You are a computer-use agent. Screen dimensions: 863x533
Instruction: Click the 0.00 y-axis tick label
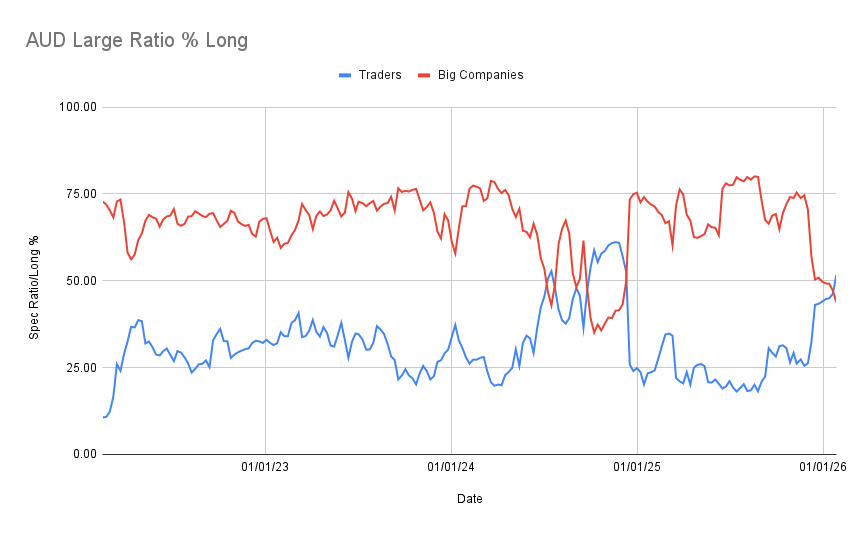coord(84,454)
